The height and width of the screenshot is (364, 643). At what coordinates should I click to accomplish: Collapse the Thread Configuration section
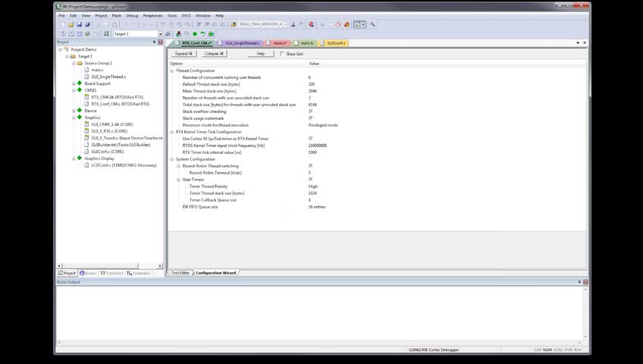(172, 71)
